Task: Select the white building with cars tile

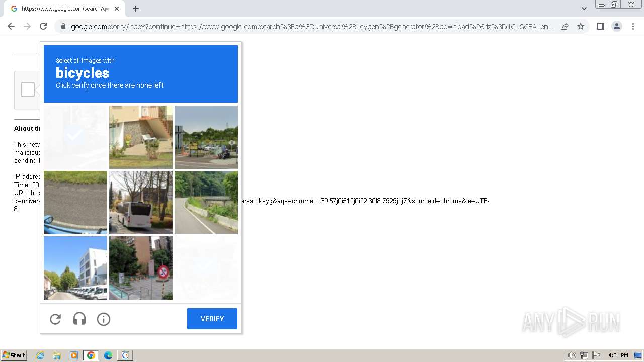Action: (75, 268)
